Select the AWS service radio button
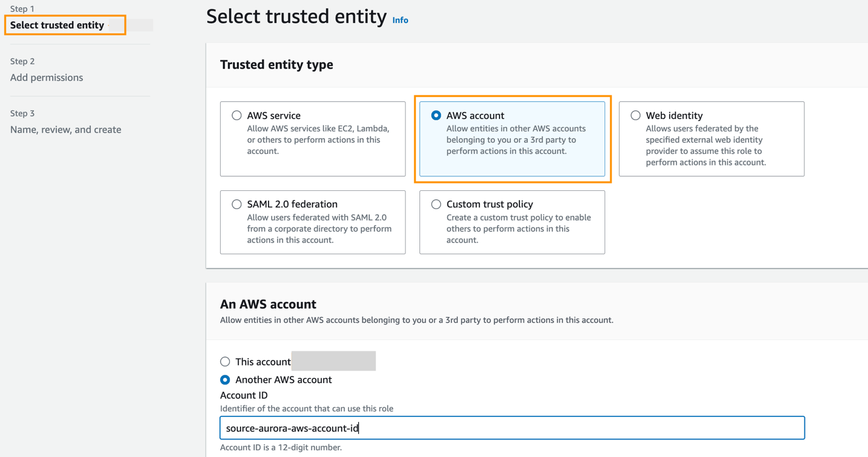 (236, 115)
